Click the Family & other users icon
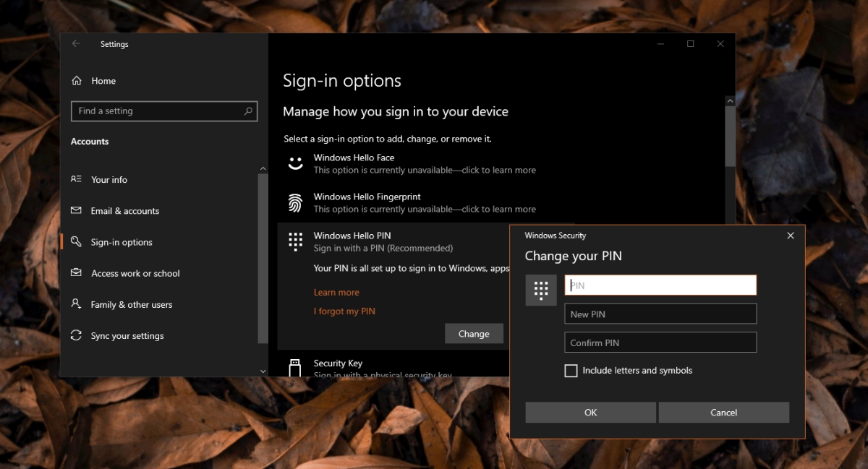868x469 pixels. 76,304
